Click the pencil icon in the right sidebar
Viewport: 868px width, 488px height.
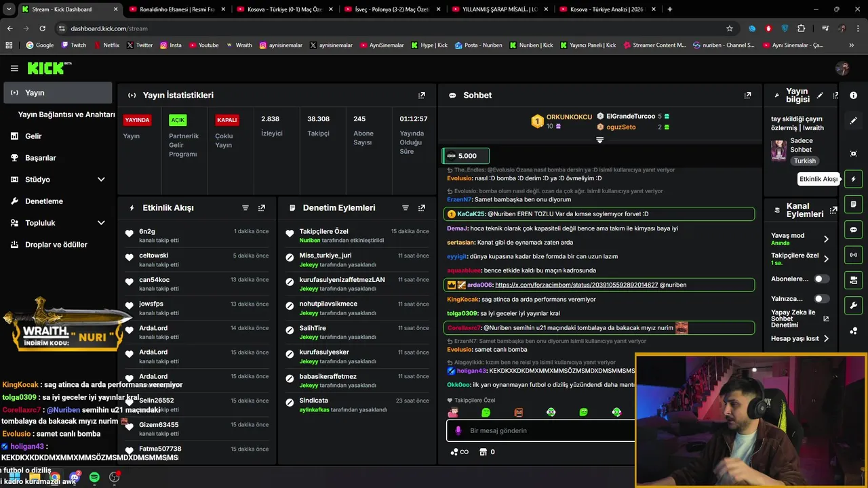tap(853, 121)
